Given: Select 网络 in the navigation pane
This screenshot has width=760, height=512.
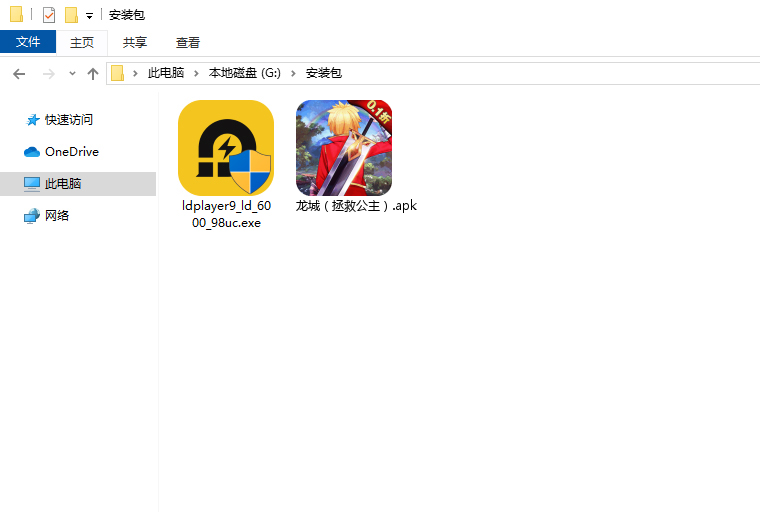Looking at the screenshot, I should (x=57, y=215).
